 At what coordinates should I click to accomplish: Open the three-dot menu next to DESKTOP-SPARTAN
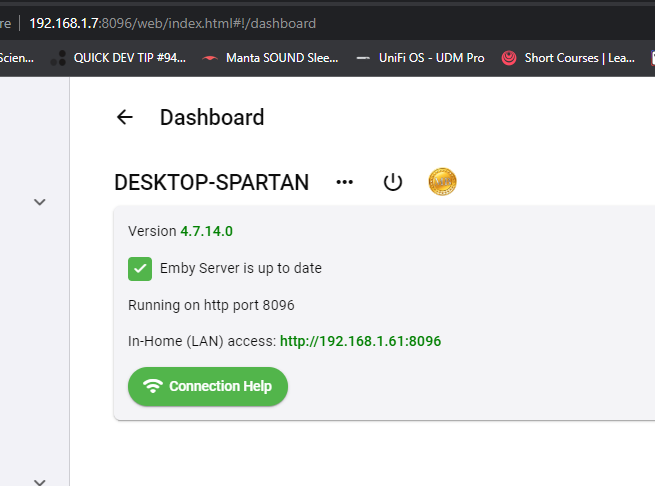pyautogui.click(x=345, y=182)
